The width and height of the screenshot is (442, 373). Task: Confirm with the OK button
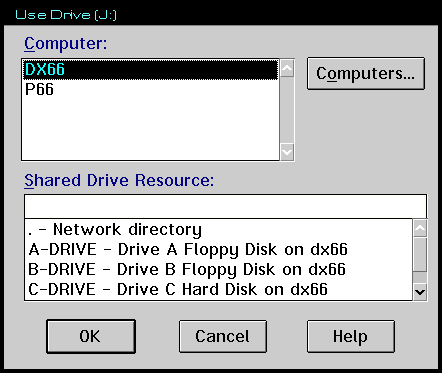point(91,336)
